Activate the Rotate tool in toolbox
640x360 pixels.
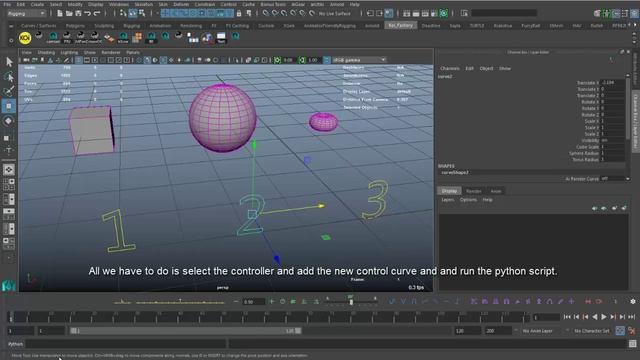pyautogui.click(x=9, y=121)
